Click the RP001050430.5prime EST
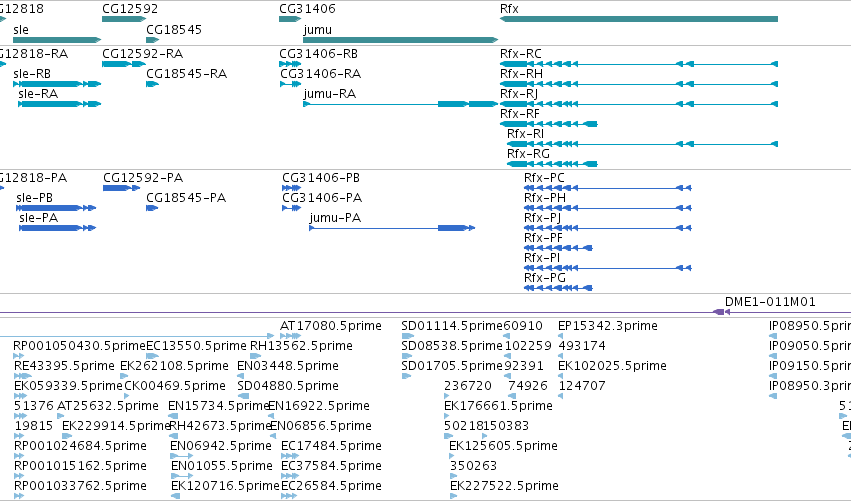This screenshot has width=851, height=501. [79, 346]
